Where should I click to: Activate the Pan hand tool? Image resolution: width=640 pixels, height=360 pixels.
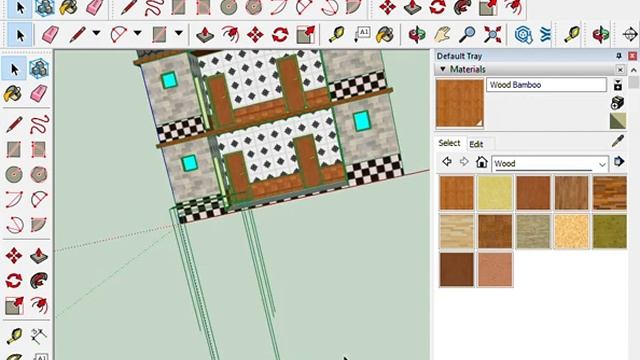click(x=442, y=34)
